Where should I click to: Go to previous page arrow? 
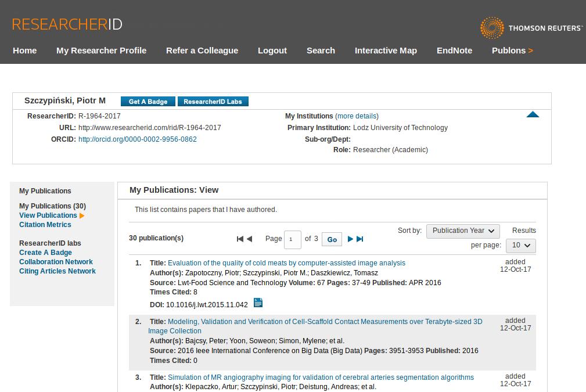pos(249,239)
